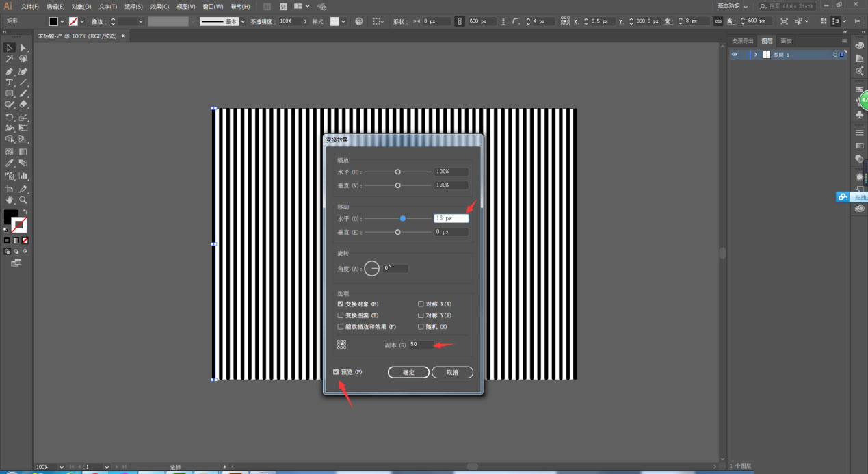This screenshot has width=868, height=474.
Task: Click the 取消 button
Action: tap(452, 373)
